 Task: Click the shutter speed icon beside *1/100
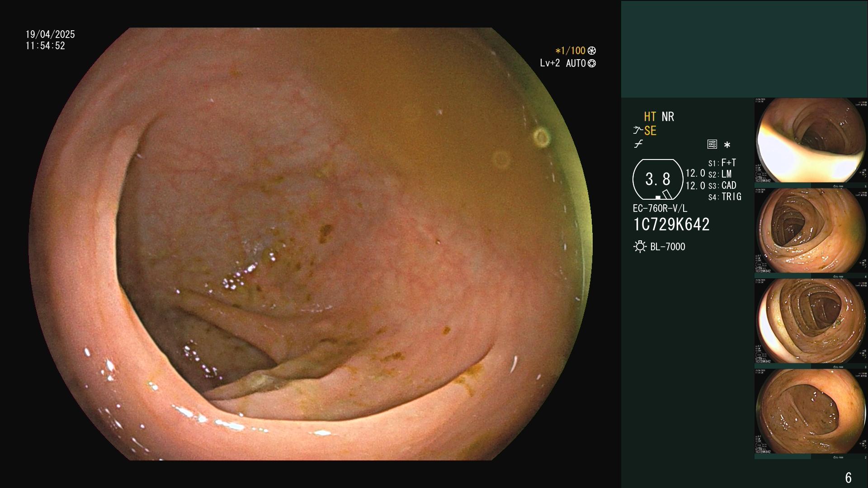coord(592,51)
